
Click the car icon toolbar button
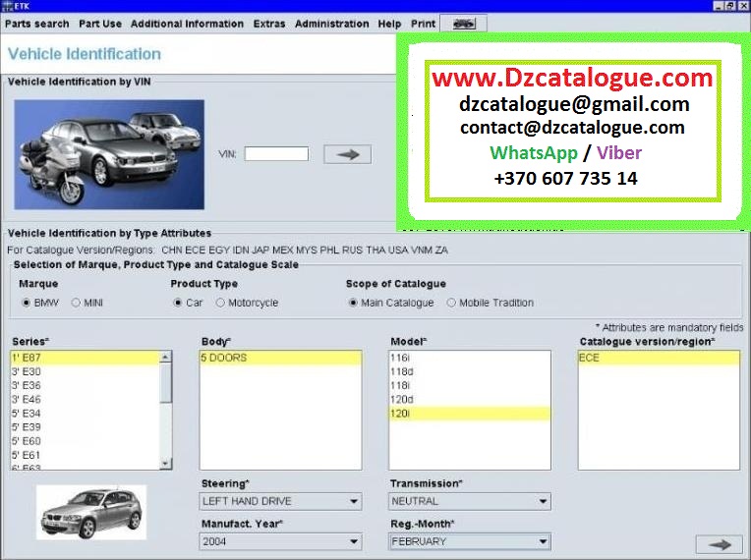tap(463, 24)
